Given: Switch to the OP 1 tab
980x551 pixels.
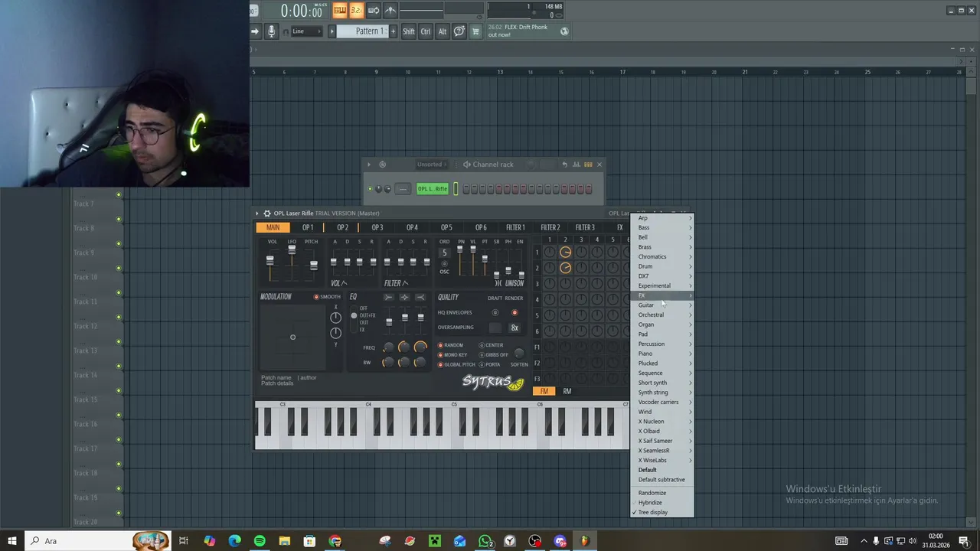Looking at the screenshot, I should tap(307, 227).
